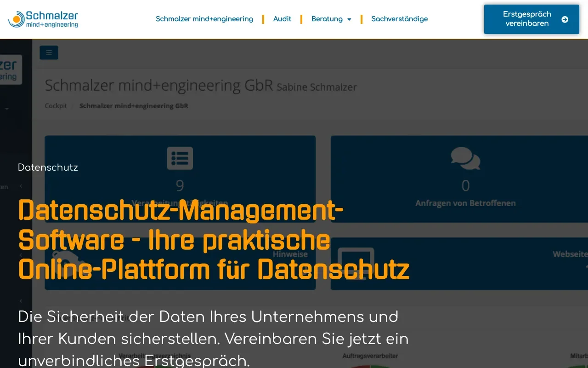Click the list icon above Verarbeitungstätigkeiten
The height and width of the screenshot is (368, 588).
click(180, 158)
